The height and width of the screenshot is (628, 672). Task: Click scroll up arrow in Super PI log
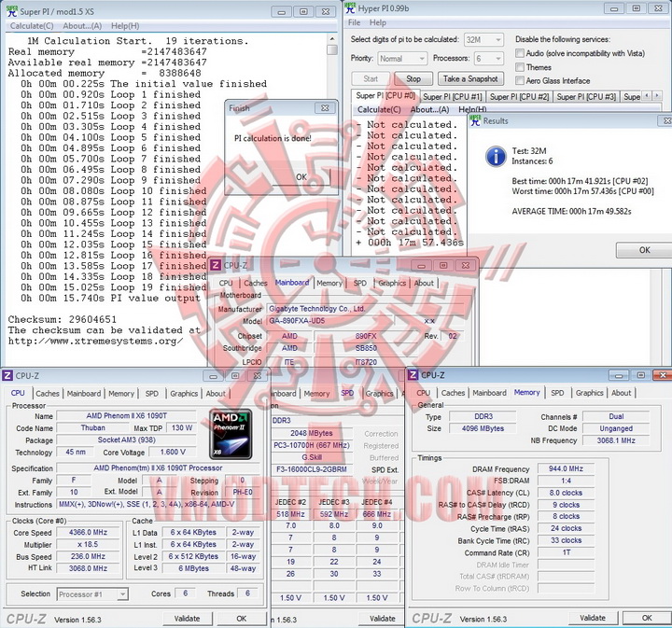pyautogui.click(x=332, y=38)
